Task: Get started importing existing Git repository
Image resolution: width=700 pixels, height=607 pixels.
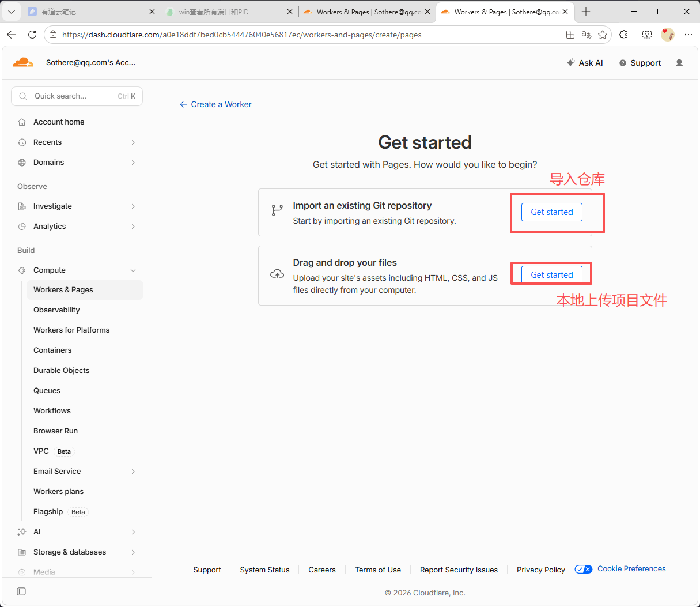Action: coord(551,212)
